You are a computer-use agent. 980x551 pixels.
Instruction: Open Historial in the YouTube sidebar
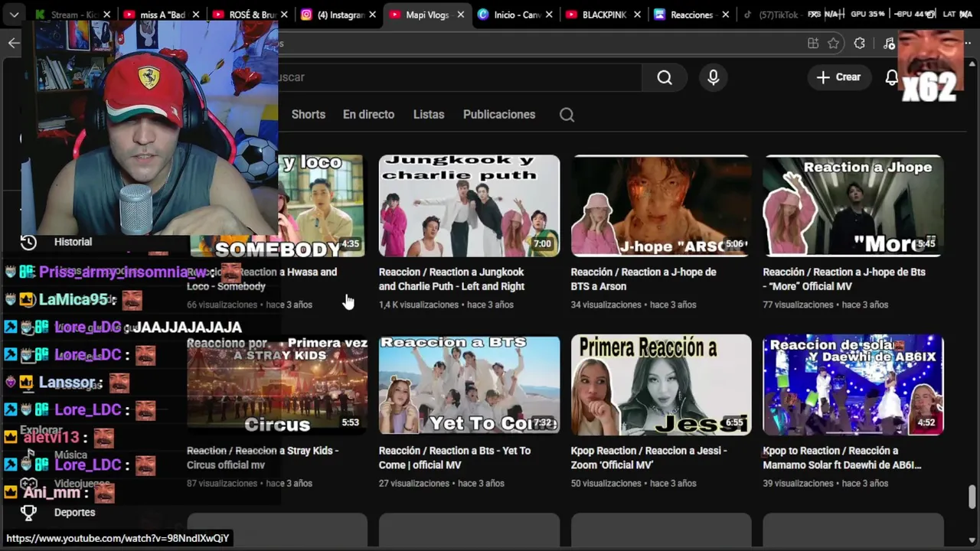(x=73, y=242)
